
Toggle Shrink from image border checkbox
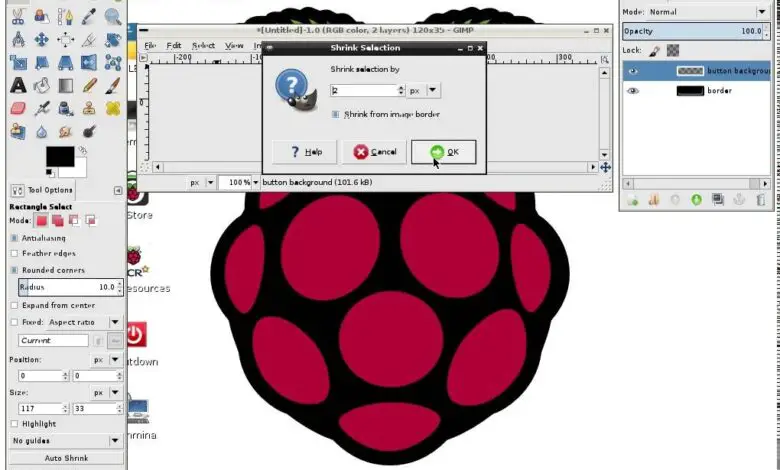335,114
